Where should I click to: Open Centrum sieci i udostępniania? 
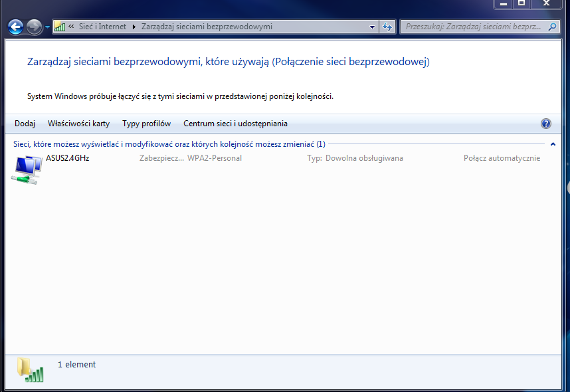(235, 124)
